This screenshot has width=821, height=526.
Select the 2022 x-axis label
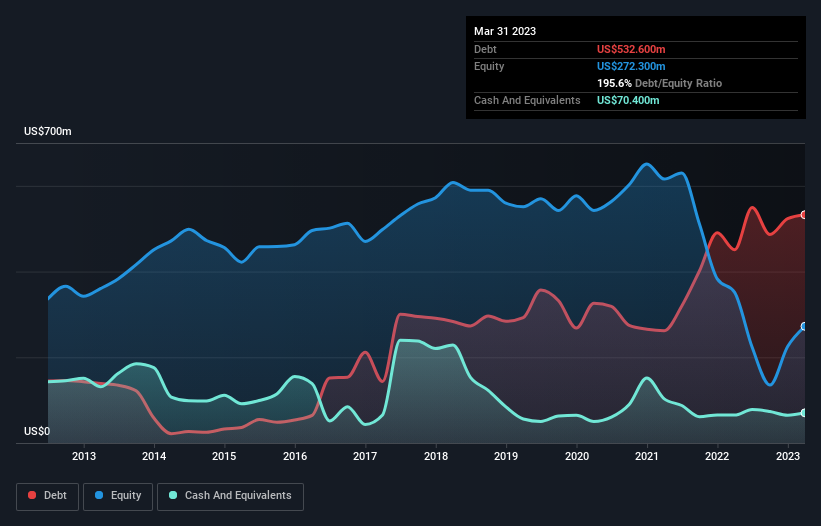pyautogui.click(x=717, y=456)
